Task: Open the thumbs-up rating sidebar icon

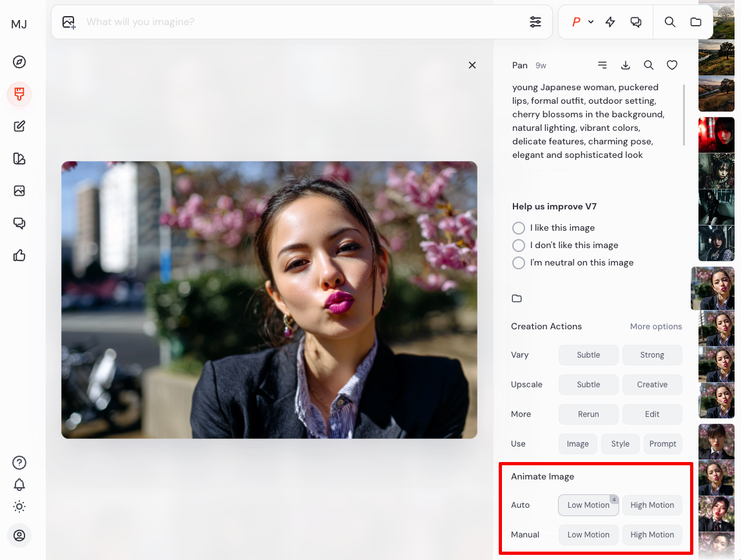Action: pos(19,256)
